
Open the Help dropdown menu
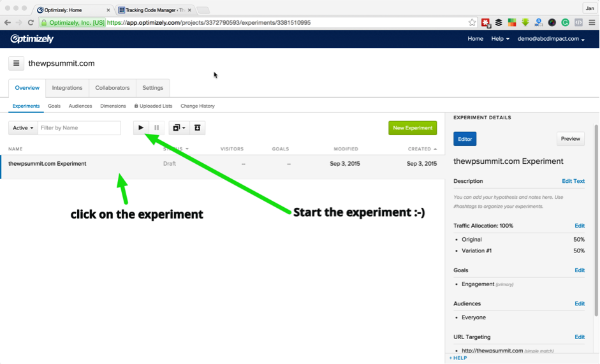500,39
